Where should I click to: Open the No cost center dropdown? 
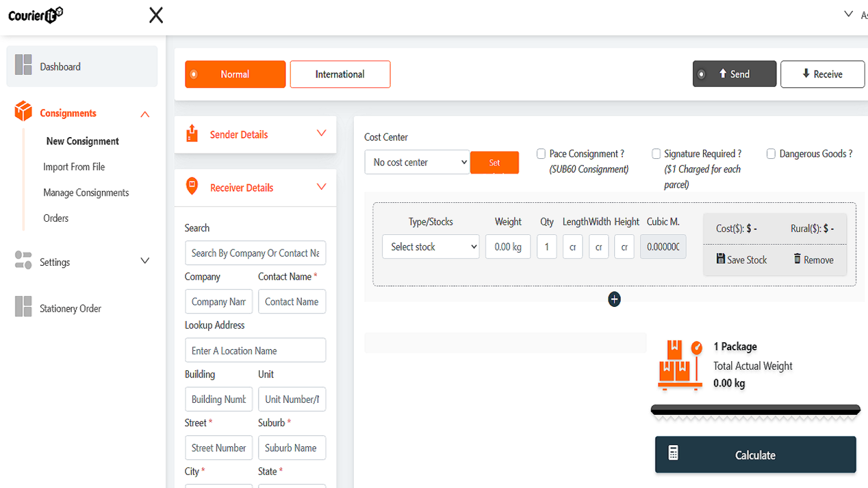coord(417,162)
